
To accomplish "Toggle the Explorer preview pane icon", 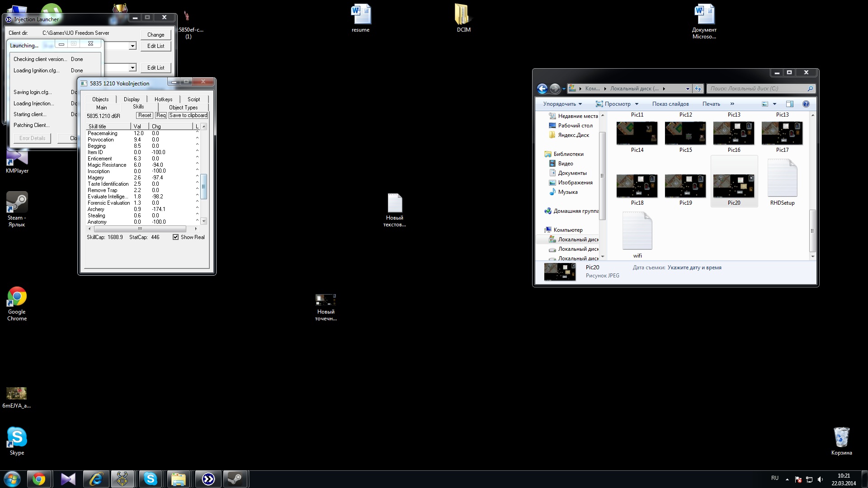I will coord(789,104).
